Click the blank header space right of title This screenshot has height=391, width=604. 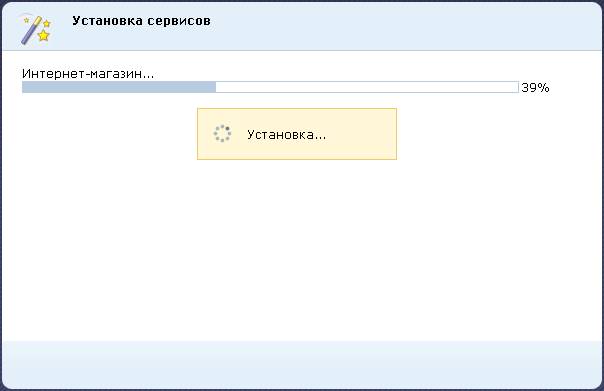[x=404, y=21]
